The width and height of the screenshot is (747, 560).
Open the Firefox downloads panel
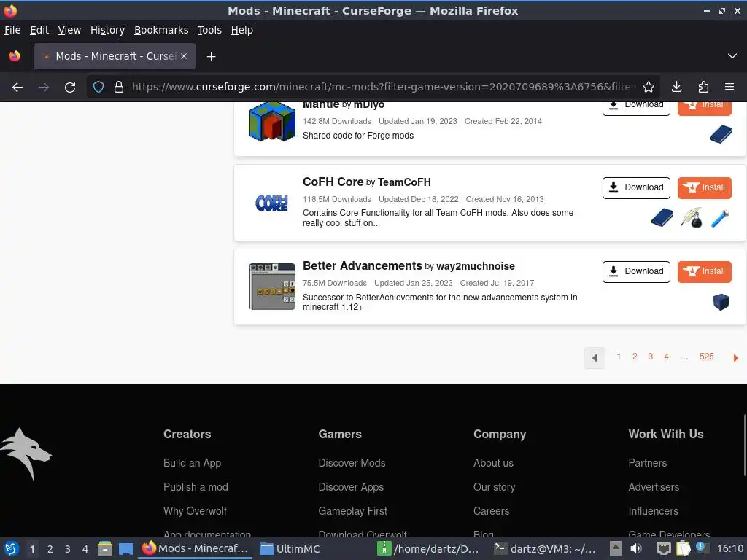(676, 87)
